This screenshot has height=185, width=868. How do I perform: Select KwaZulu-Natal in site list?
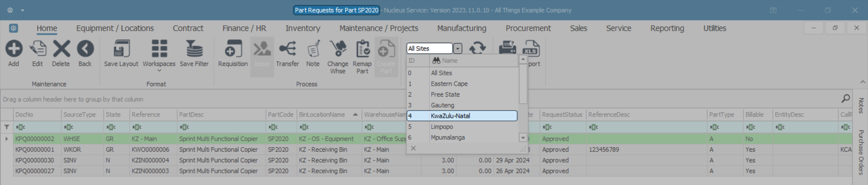(462, 116)
